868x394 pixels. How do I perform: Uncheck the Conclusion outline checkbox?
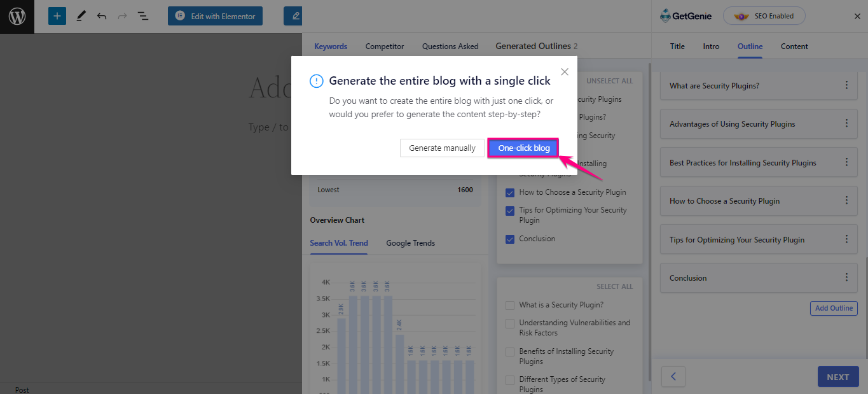click(x=510, y=239)
